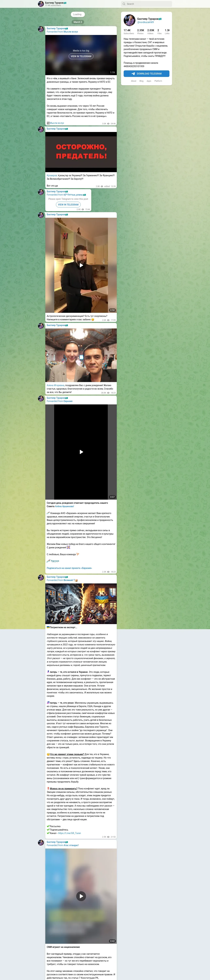Image resolution: width=210 pixels, height=980 pixels.
Task: Open the @nordkazakh89 handle link
Action: 146,22
